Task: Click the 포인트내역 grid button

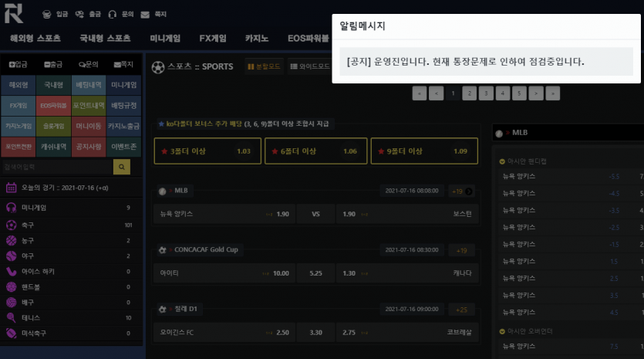Action: (x=88, y=106)
